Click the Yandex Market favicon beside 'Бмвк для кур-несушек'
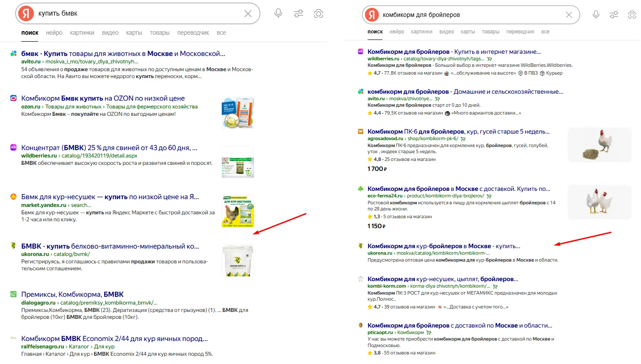Image resolution: width=641 pixels, height=364 pixels. 13,197
